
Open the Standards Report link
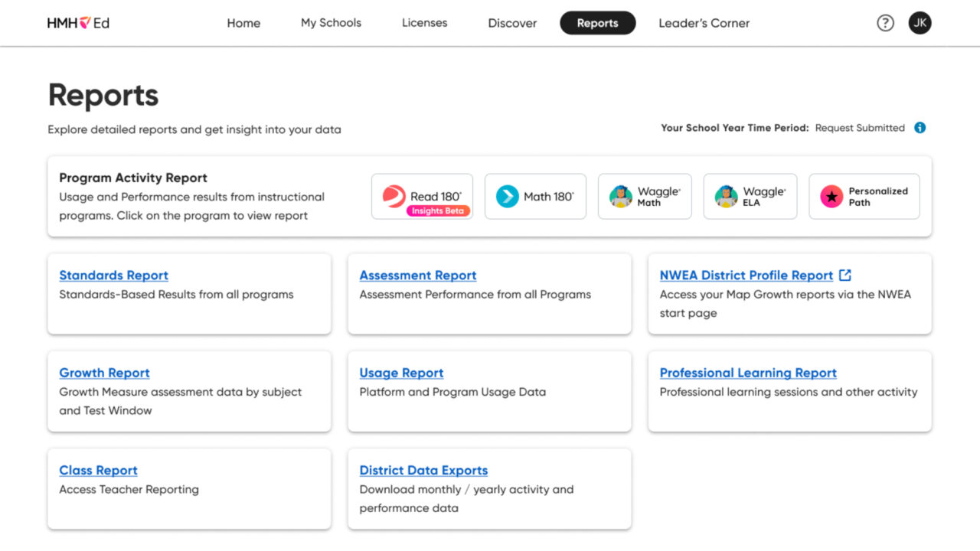tap(113, 275)
